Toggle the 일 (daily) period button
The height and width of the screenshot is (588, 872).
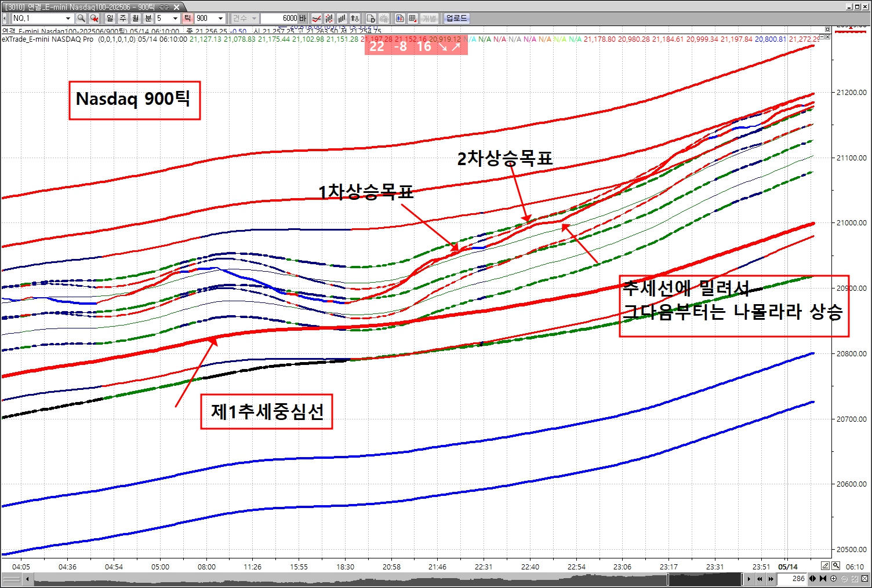click(110, 19)
